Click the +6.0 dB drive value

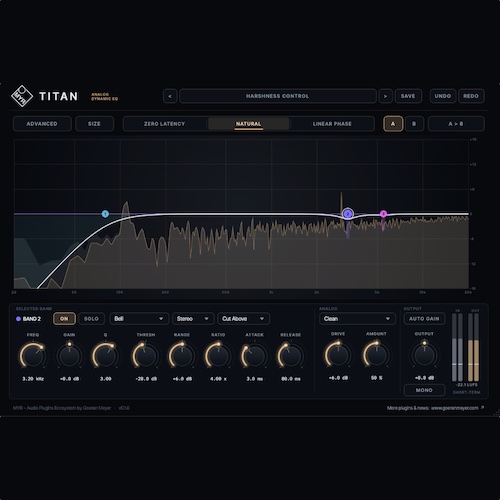pyautogui.click(x=338, y=378)
